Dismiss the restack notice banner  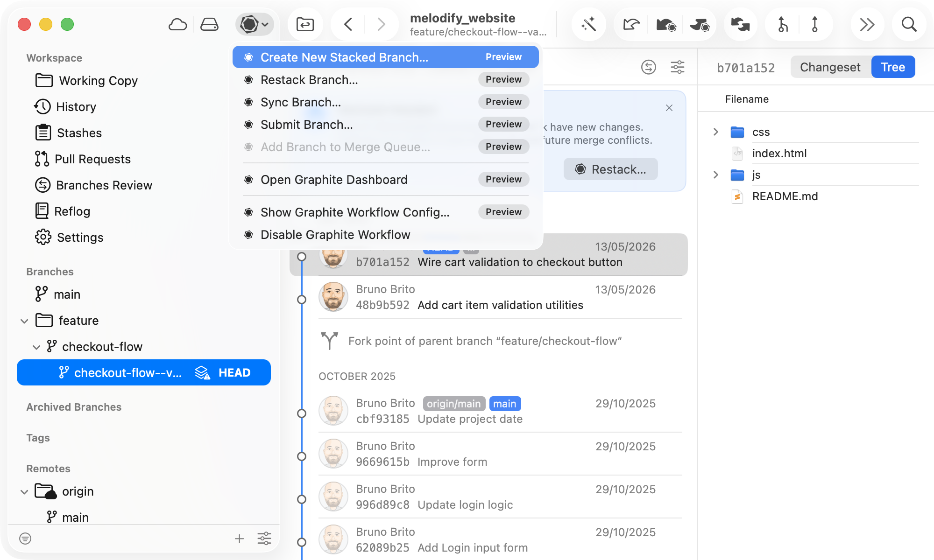pyautogui.click(x=669, y=108)
